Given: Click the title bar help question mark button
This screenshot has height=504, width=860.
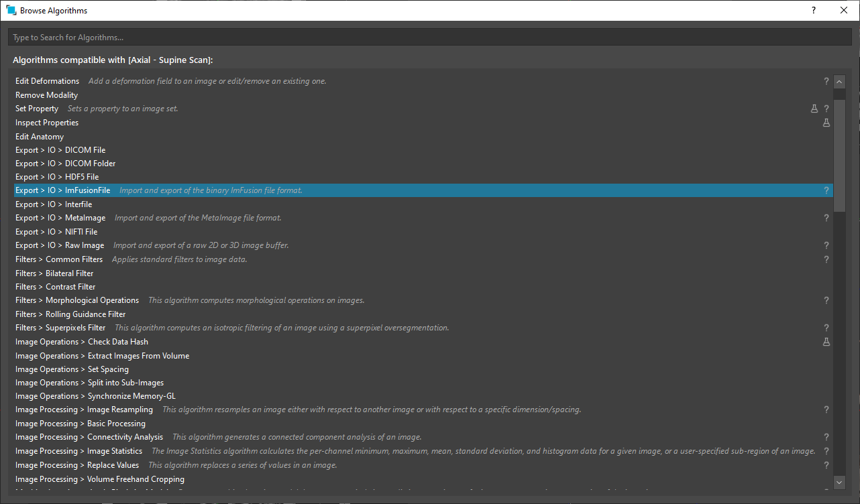Looking at the screenshot, I should [x=814, y=10].
